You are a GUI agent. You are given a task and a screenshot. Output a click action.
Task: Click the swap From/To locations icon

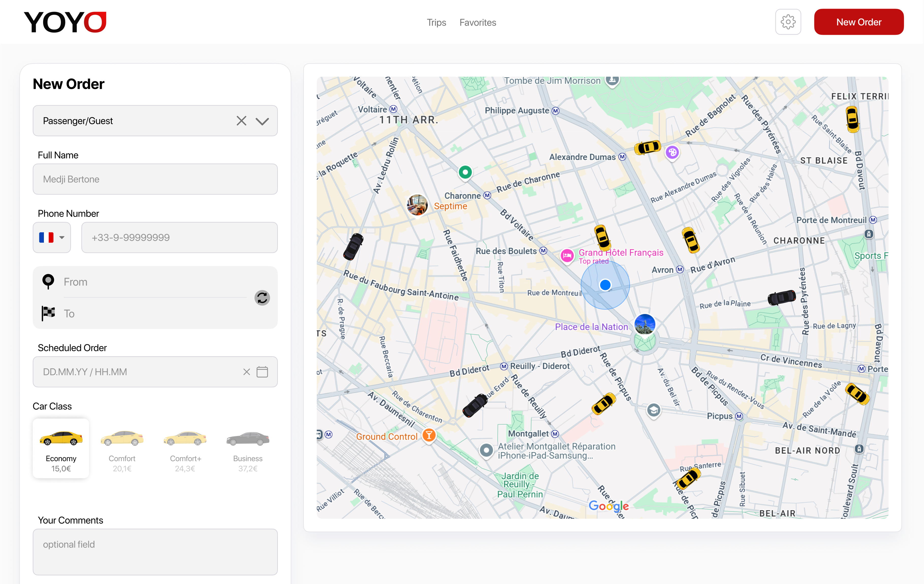[262, 298]
